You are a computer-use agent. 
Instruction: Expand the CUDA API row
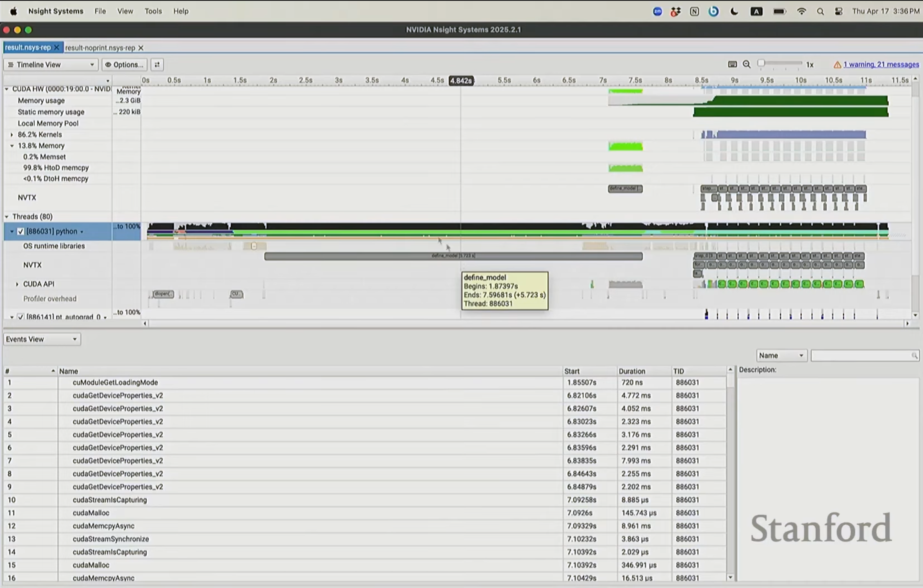click(17, 284)
